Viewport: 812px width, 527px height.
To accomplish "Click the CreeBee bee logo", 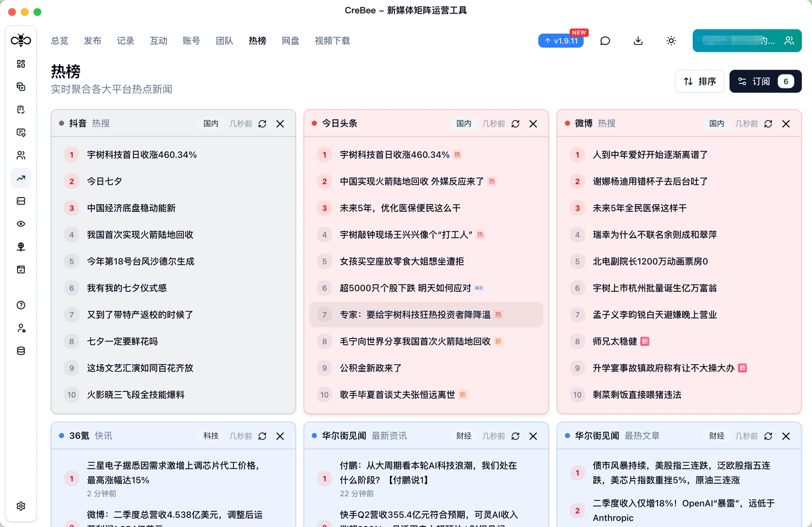I will 21,40.
